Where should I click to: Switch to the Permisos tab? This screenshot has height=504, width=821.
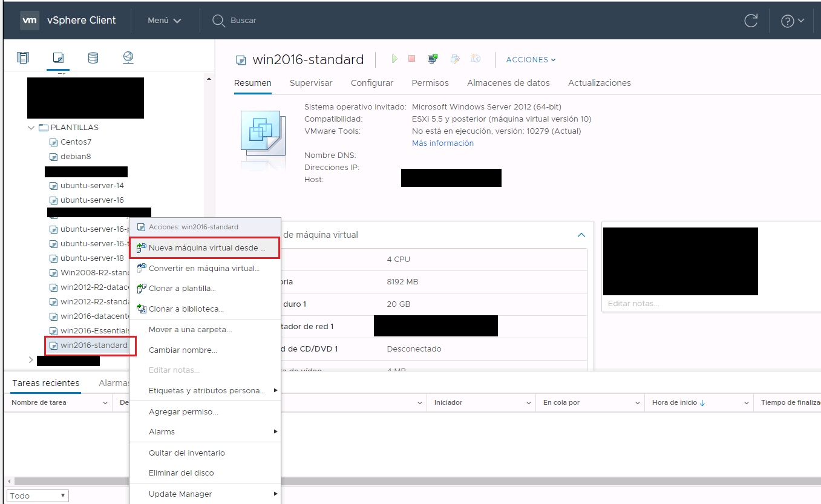pyautogui.click(x=430, y=83)
